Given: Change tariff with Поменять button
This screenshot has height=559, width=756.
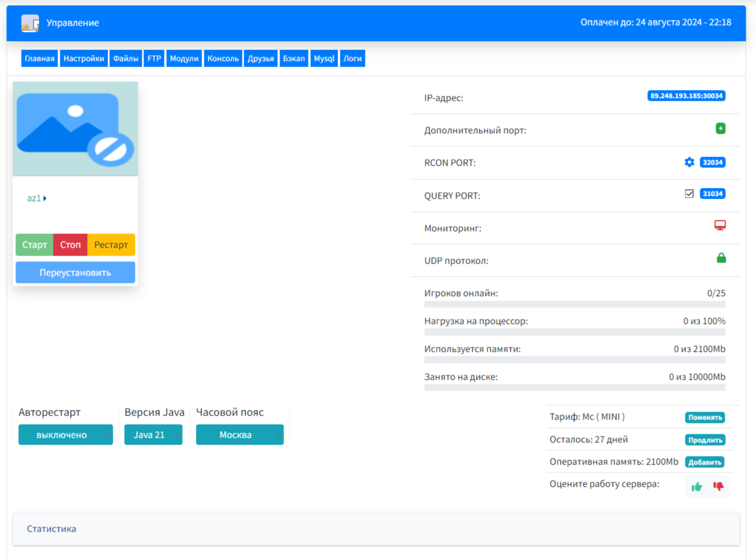Looking at the screenshot, I should click(x=705, y=418).
